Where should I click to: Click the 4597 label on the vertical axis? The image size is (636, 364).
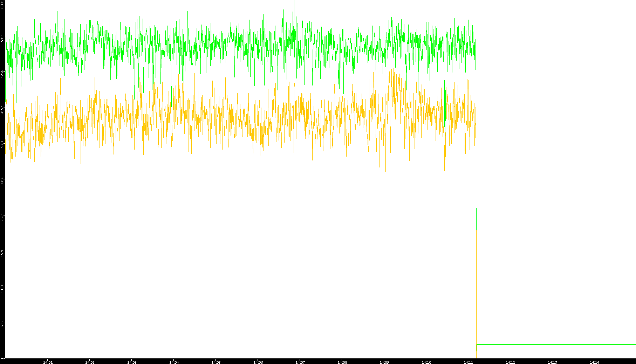[x=2, y=110]
